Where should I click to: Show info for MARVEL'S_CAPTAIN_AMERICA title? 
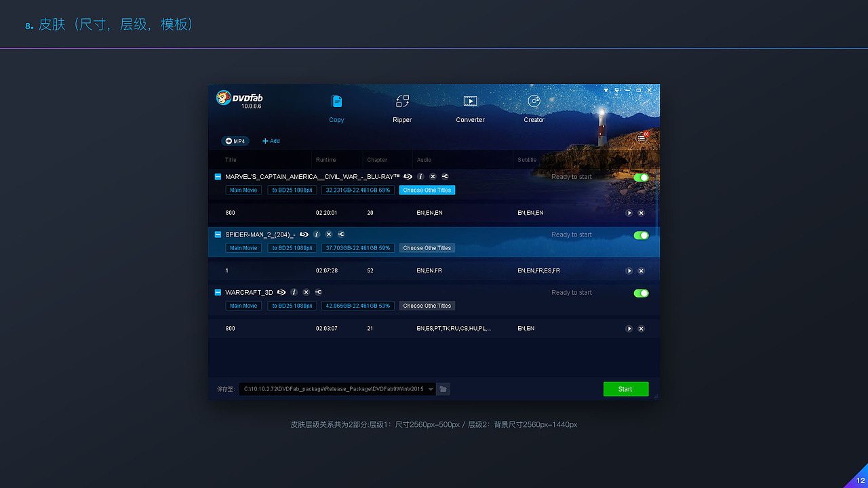(420, 176)
